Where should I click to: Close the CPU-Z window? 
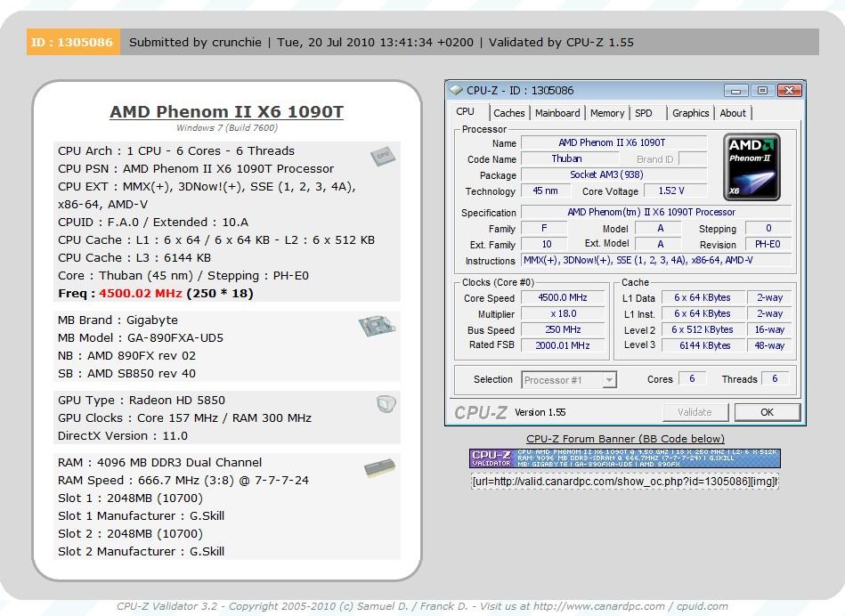790,91
